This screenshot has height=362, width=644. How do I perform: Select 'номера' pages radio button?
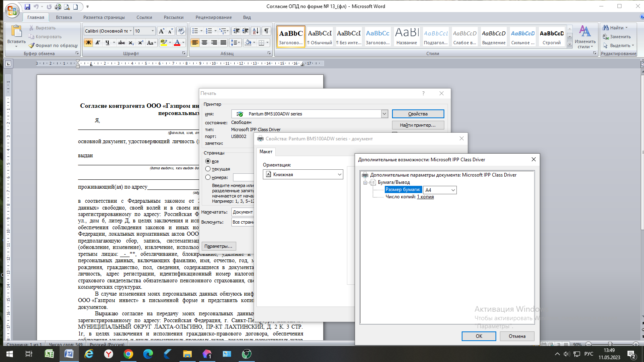[x=208, y=177]
